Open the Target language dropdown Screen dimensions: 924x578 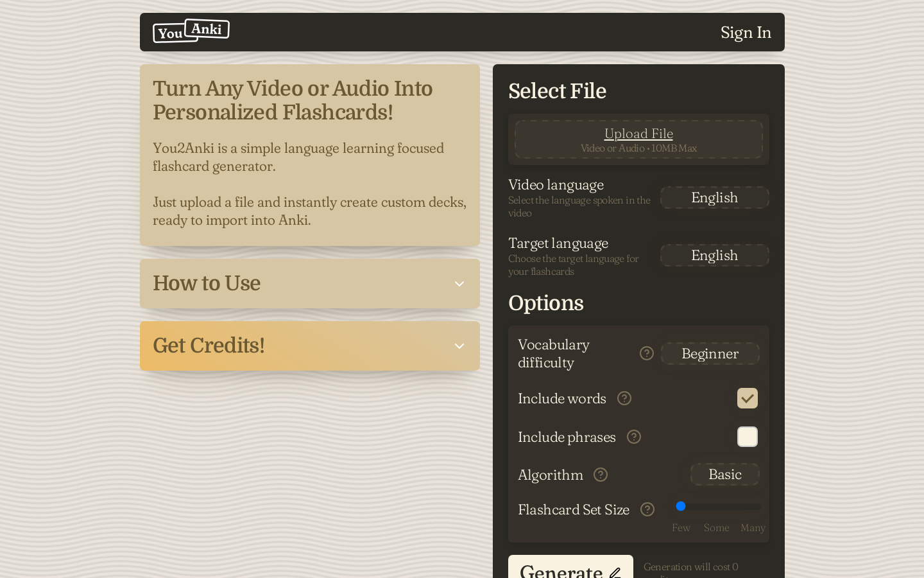[x=715, y=255]
